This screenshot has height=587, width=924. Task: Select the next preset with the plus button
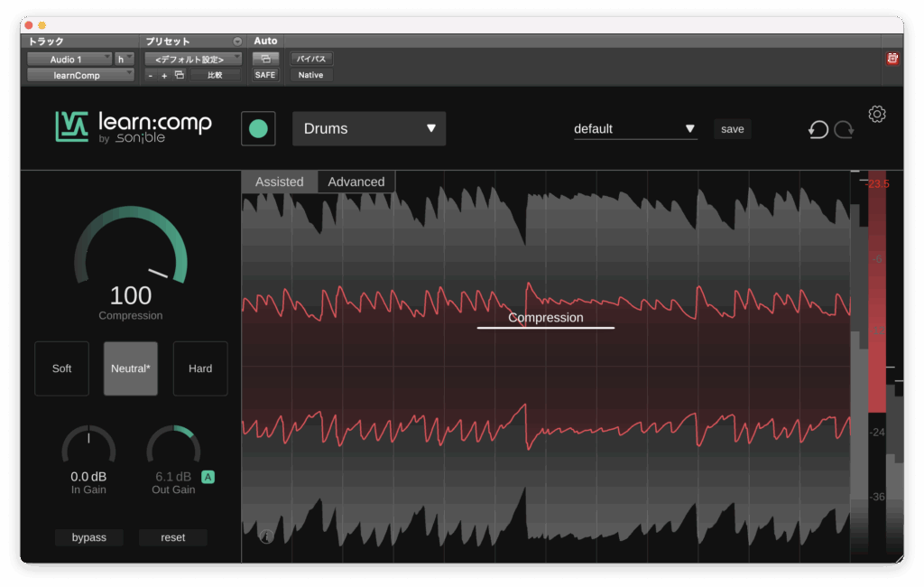pyautogui.click(x=164, y=76)
